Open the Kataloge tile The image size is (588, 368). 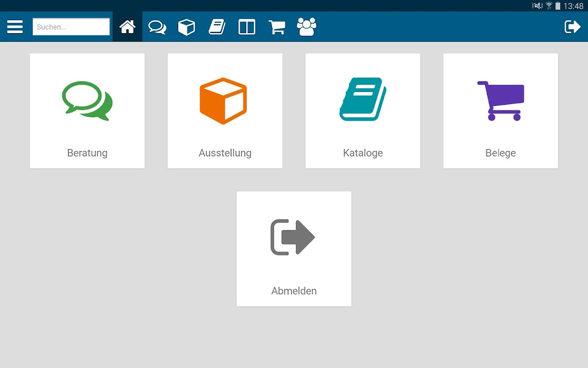363,111
